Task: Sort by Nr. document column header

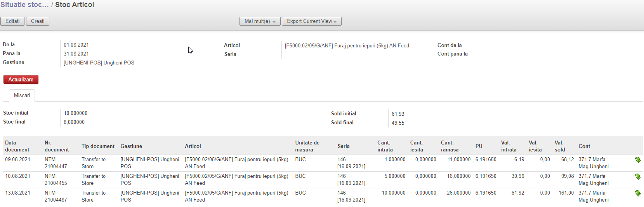Action: click(57, 146)
